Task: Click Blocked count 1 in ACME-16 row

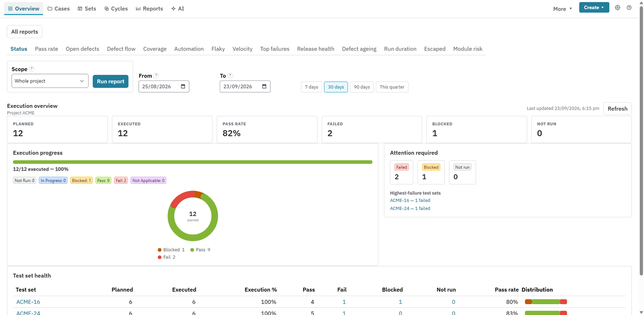Action: pos(400,302)
